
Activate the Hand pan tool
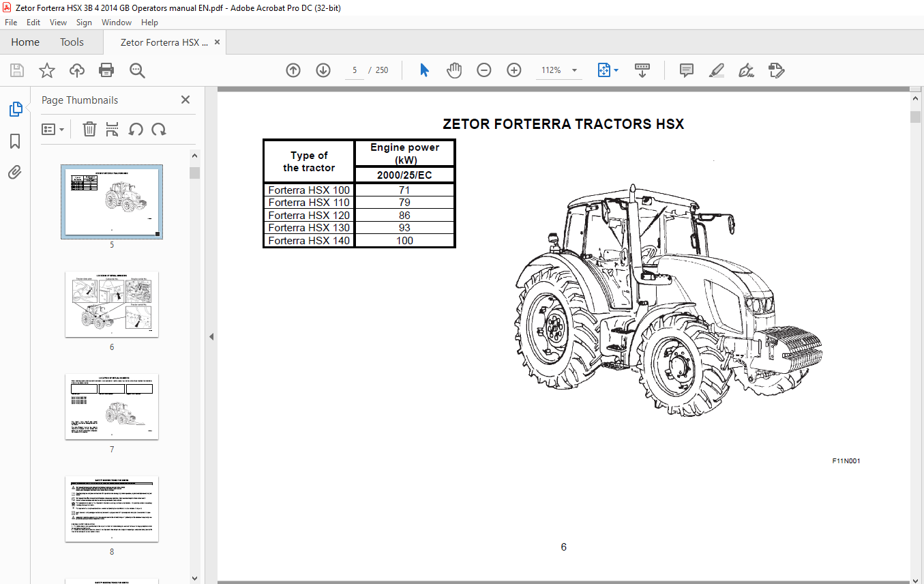point(454,70)
